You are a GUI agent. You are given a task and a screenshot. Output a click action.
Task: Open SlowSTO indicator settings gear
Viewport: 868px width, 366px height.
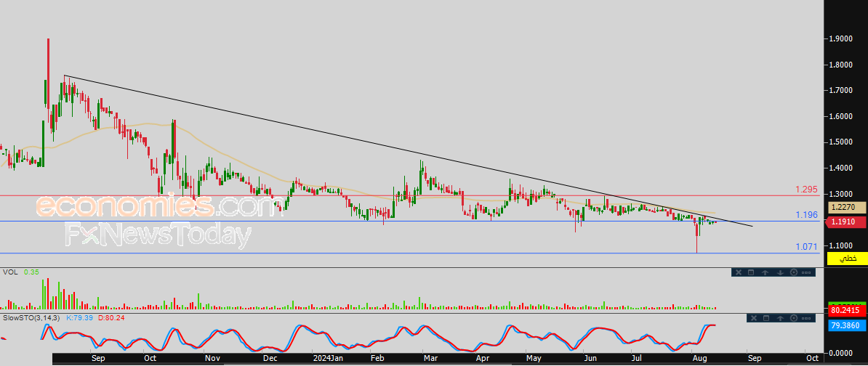click(x=794, y=318)
